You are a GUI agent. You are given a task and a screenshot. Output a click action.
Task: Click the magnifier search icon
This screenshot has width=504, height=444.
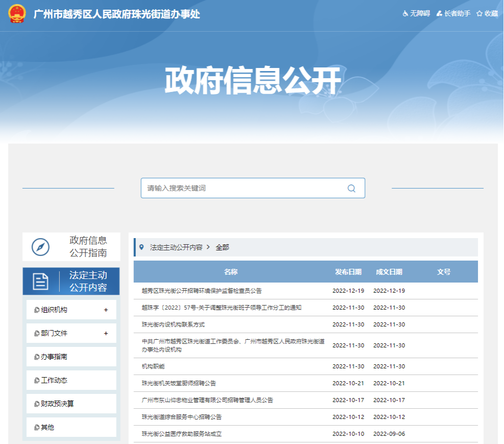[351, 188]
